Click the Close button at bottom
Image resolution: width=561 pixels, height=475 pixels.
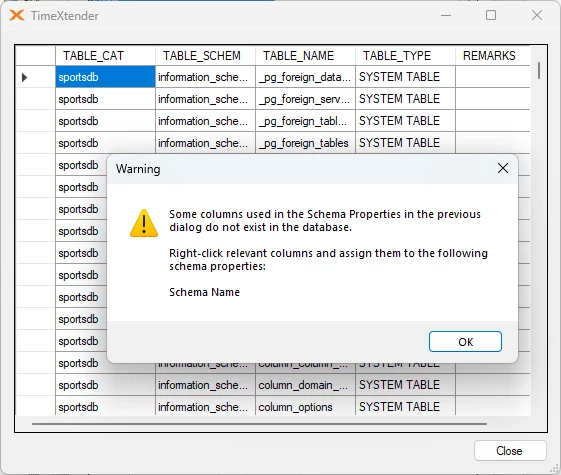coord(510,451)
